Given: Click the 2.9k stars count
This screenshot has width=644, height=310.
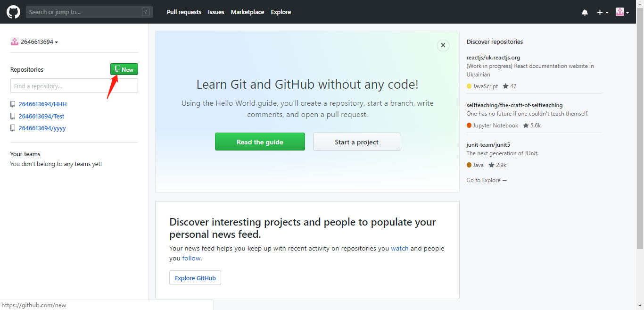Looking at the screenshot, I should click(501, 165).
